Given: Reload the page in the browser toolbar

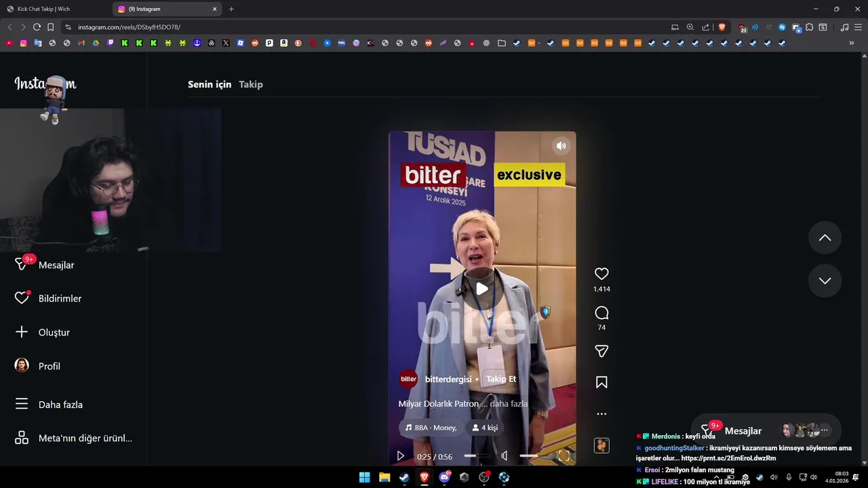Looking at the screenshot, I should (37, 27).
